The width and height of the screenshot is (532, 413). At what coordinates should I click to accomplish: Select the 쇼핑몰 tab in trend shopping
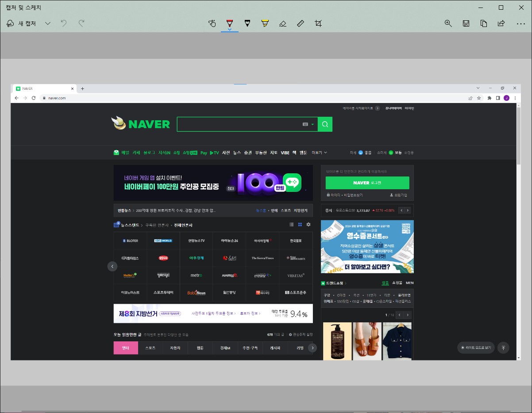(x=397, y=283)
